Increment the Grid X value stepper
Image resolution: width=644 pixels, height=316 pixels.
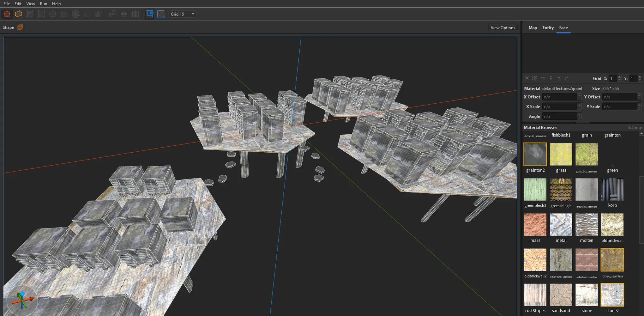point(619,76)
